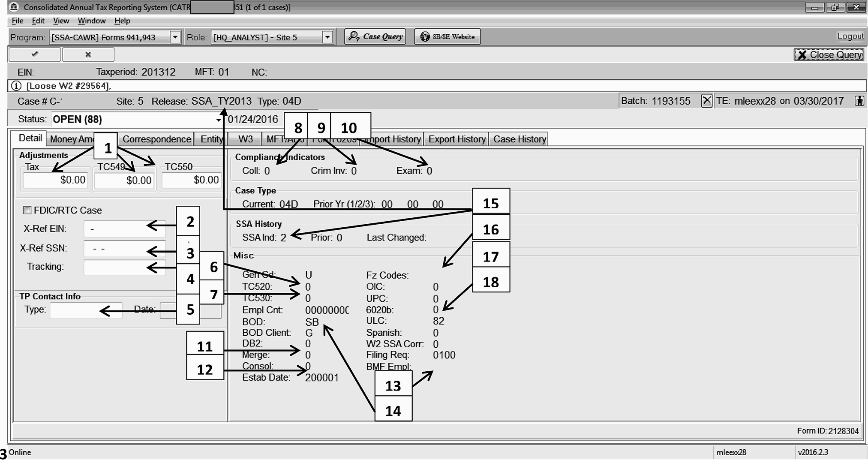The image size is (868, 460).
Task: Open the Case Query search tool
Action: (376, 37)
